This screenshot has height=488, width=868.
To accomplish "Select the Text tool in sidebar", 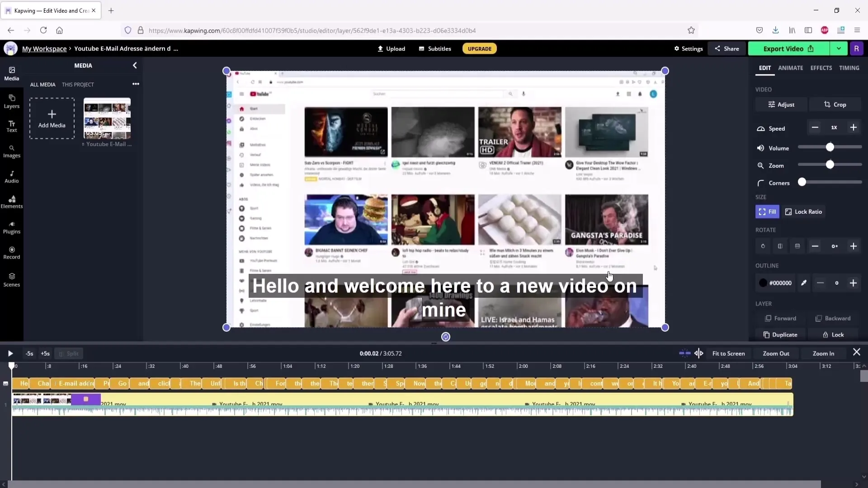I will pos(12,127).
